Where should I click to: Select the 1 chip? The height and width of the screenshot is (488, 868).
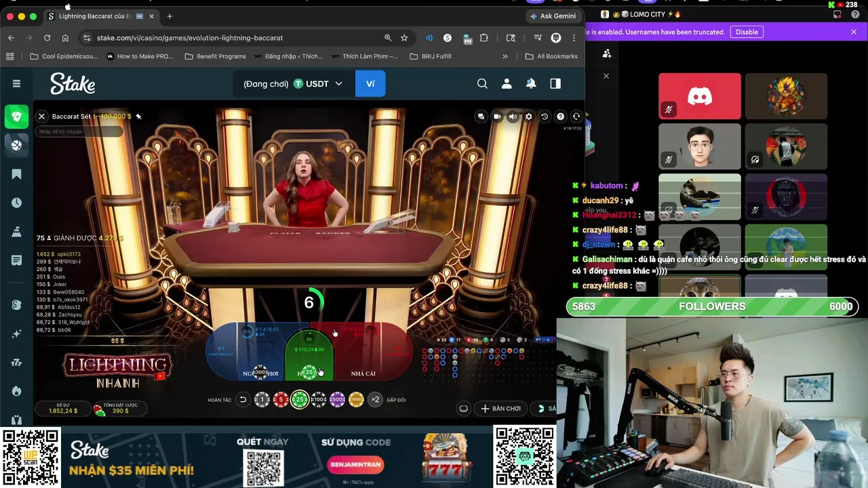262,400
